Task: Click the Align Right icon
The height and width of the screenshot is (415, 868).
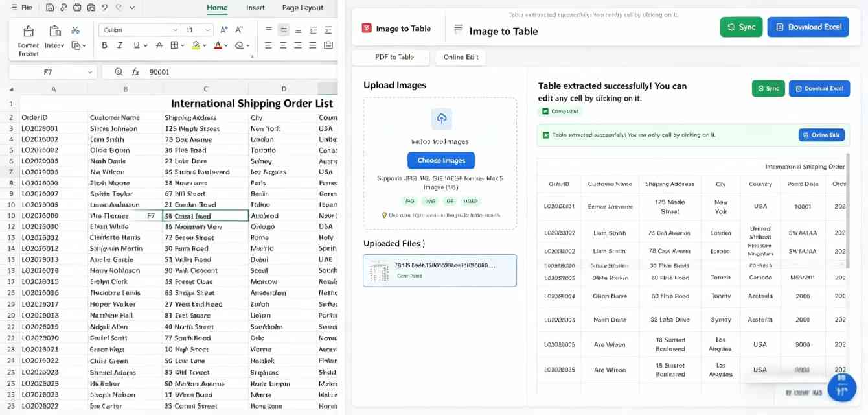Action: click(299, 45)
